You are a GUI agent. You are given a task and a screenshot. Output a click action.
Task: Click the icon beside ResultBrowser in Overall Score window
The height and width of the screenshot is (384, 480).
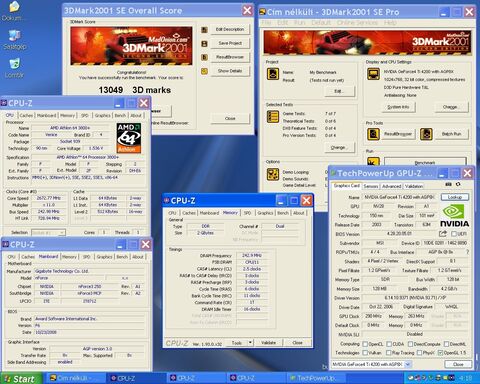204,57
